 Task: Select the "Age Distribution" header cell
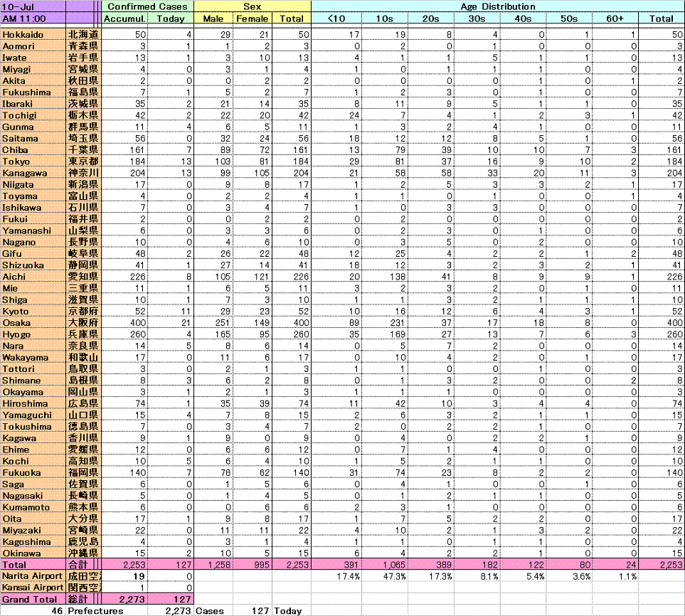(497, 6)
